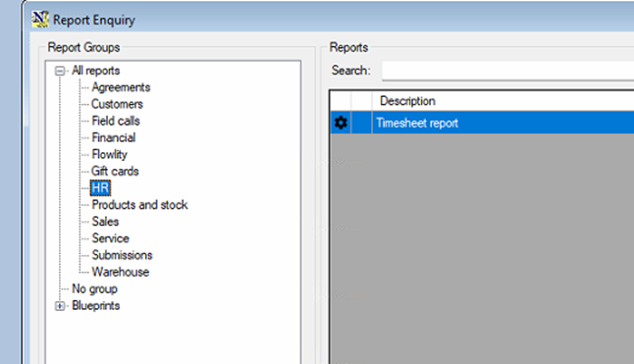Select the Products and stock group
The height and width of the screenshot is (364, 634).
click(140, 205)
